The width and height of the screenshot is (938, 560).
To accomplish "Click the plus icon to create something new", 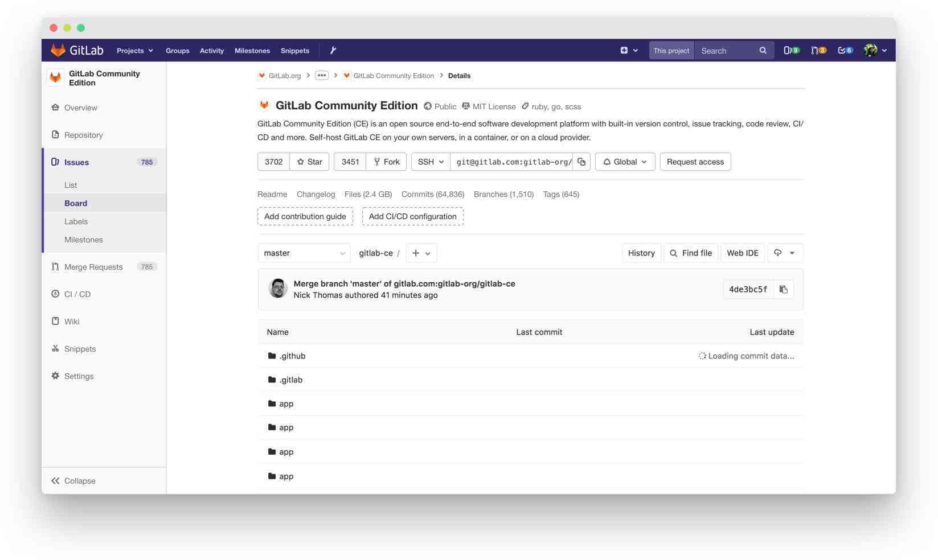I will tap(624, 50).
